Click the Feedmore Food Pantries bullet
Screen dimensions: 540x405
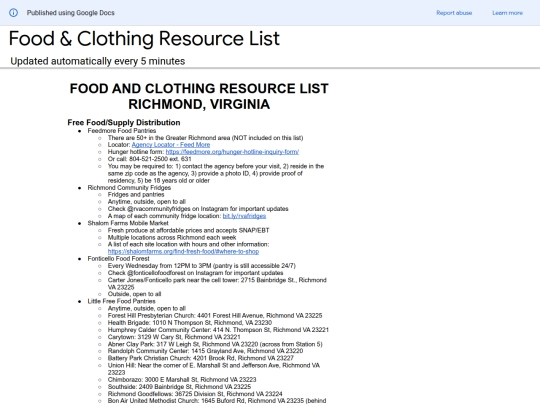(122, 131)
